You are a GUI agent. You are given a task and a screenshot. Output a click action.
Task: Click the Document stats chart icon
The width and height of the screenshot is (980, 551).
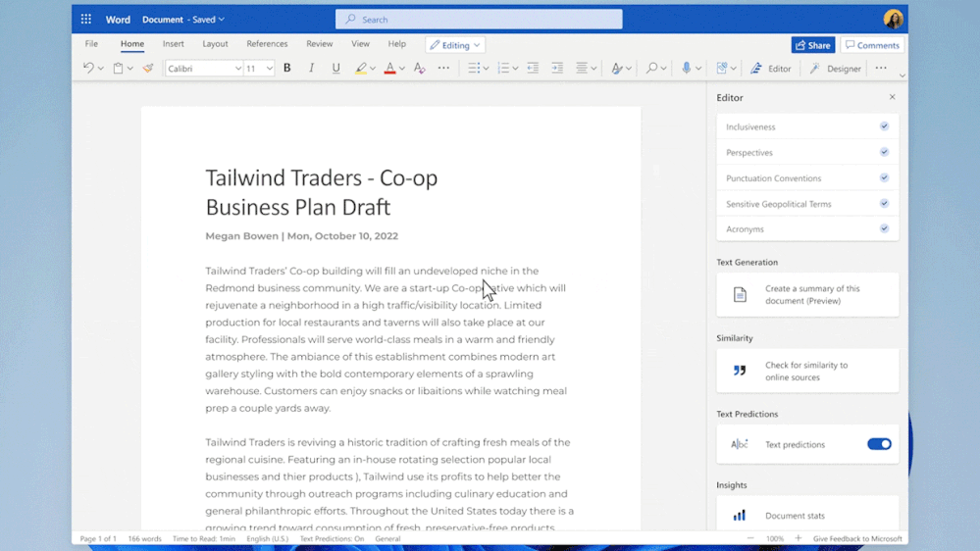pyautogui.click(x=740, y=516)
